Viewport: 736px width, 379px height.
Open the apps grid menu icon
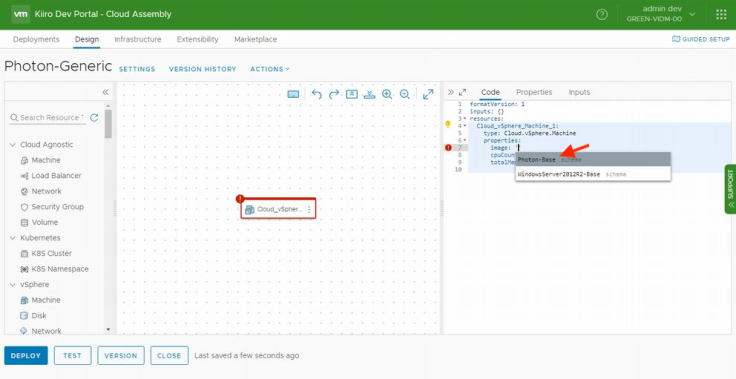tap(721, 15)
